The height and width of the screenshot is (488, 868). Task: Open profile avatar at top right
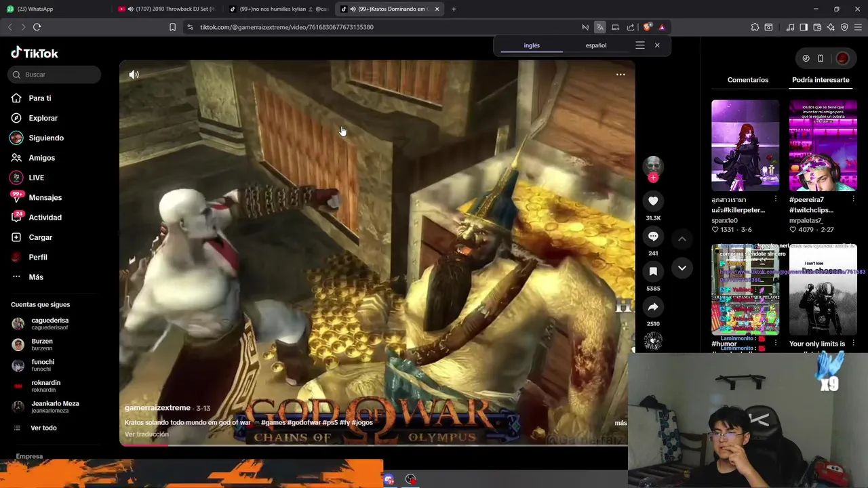(842, 58)
